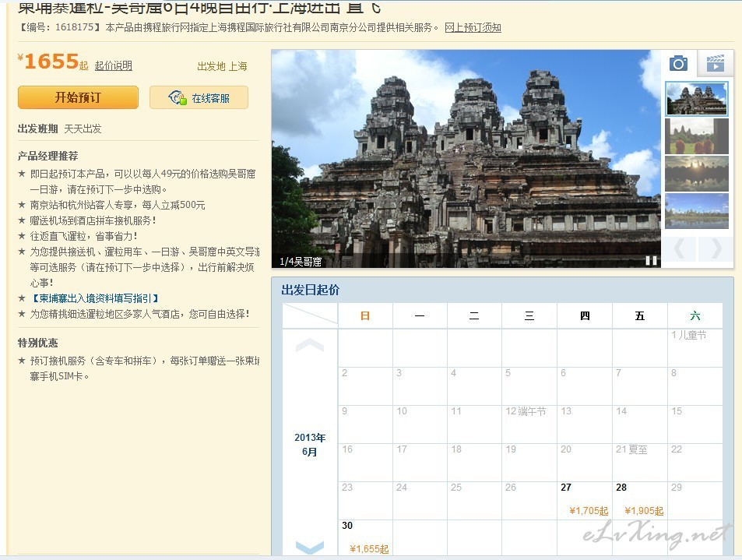Screen dimensions: 742x560
Task: Click the 1/4吴哥窟 image caption
Action: click(301, 261)
